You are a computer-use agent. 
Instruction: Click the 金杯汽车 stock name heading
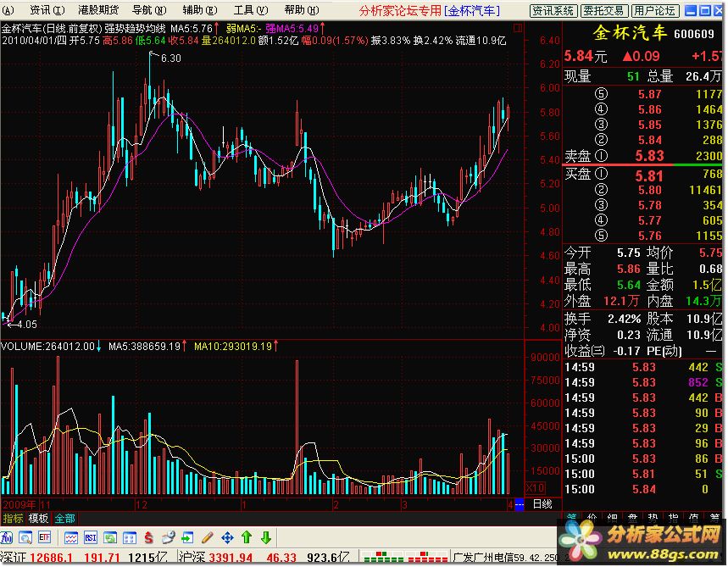(630, 33)
